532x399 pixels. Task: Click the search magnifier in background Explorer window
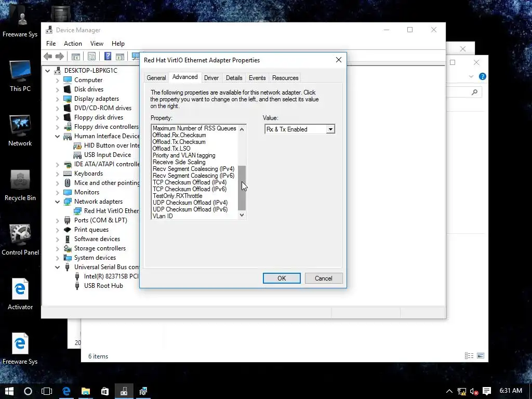[475, 92]
